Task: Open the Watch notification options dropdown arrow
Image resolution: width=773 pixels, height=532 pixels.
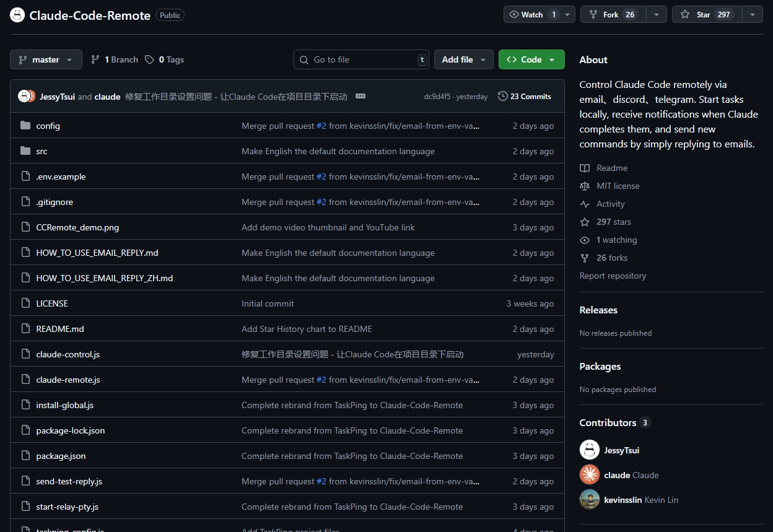Action: point(567,14)
